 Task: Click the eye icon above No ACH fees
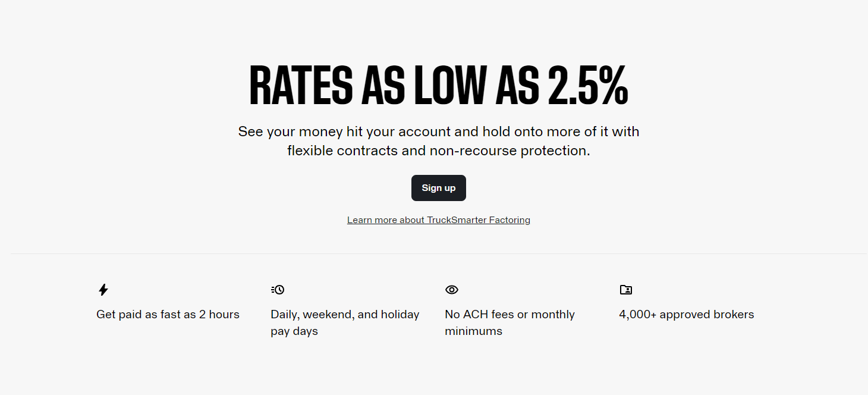452,290
